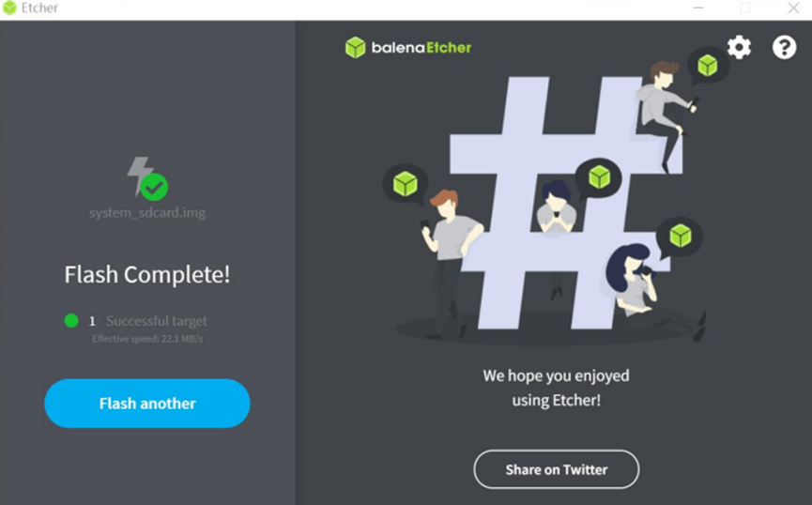Click the green successful target status dot
812x505 pixels.
point(71,321)
